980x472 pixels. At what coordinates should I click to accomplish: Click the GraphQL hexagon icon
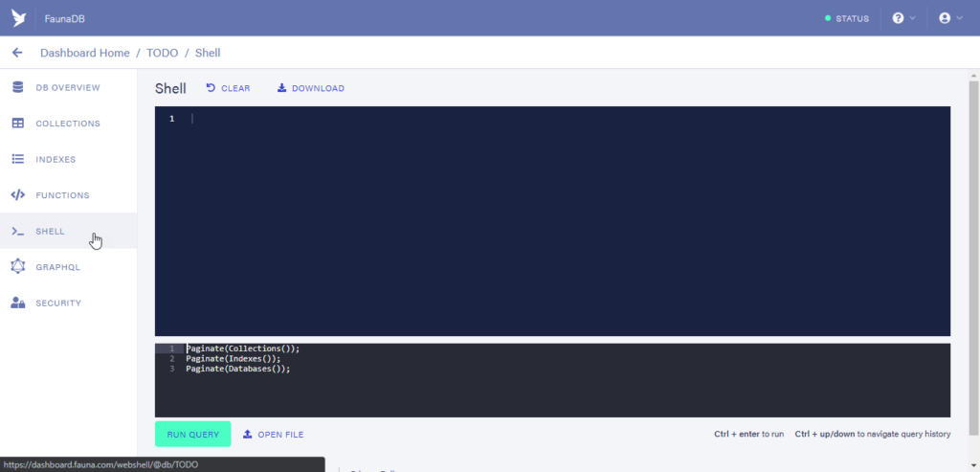[18, 266]
